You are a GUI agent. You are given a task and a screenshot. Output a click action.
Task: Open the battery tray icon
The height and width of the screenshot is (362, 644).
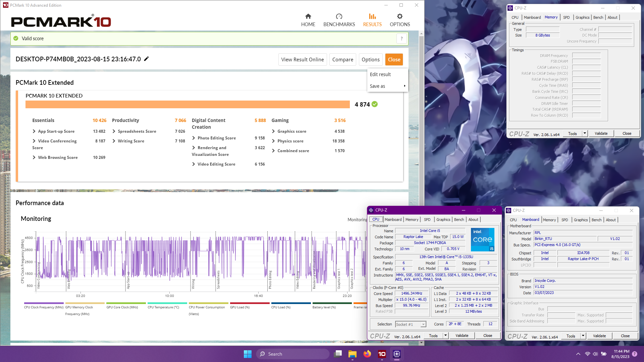604,354
